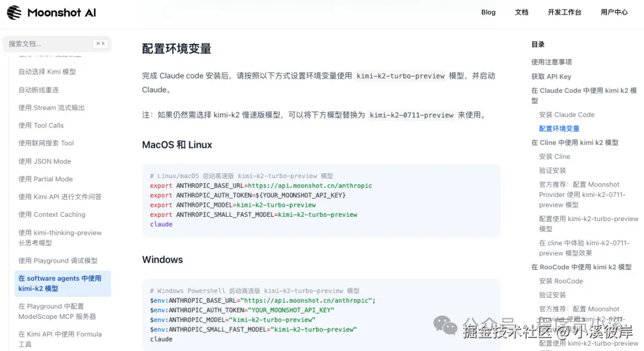Jump to 验证安装 below 安装 RooCode
This screenshot has height=351, width=644.
(552, 295)
